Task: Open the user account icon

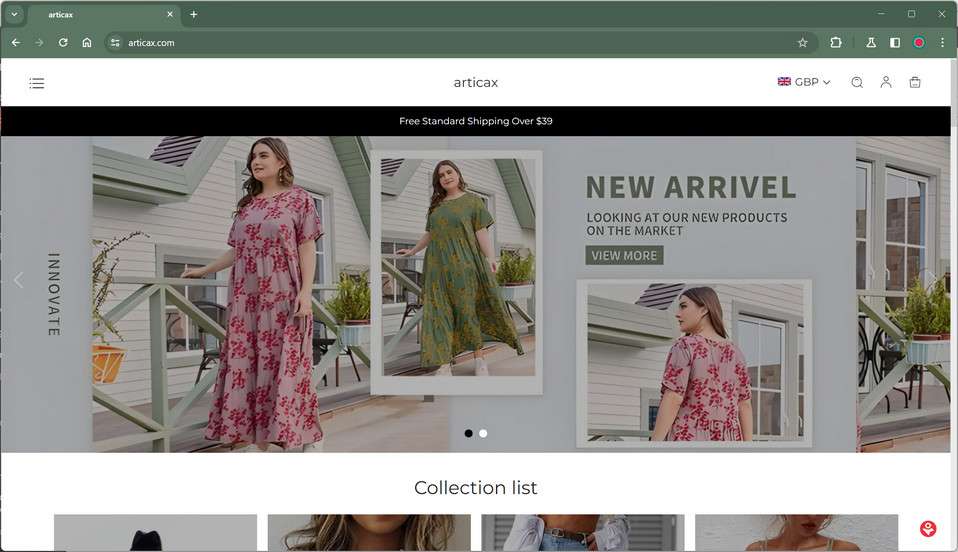Action: click(886, 82)
